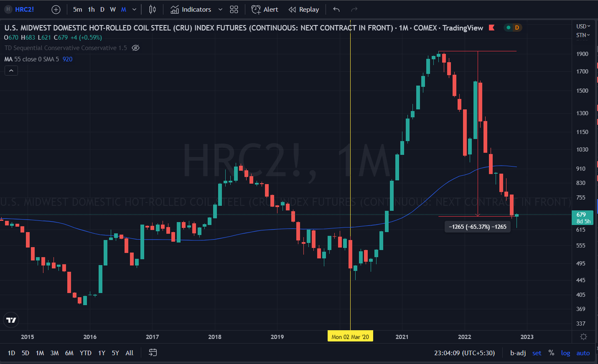Open the go-to-date calendar icon
This screenshot has width=598, height=364.
(153, 353)
